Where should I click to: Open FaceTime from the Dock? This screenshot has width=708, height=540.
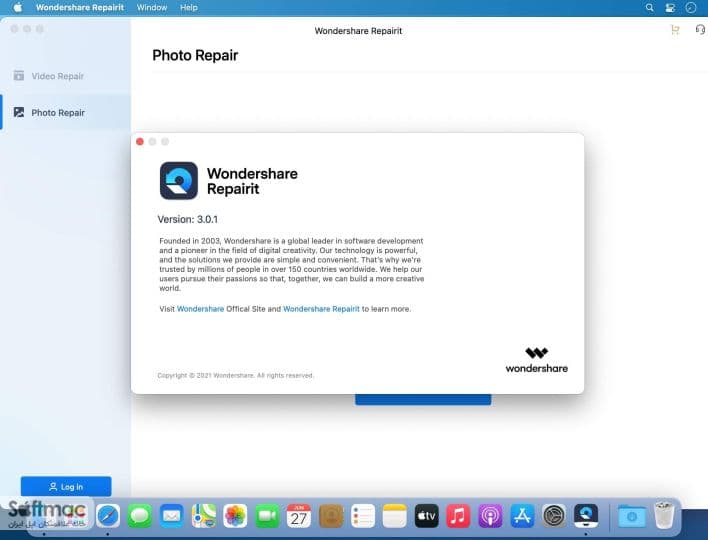click(x=267, y=516)
